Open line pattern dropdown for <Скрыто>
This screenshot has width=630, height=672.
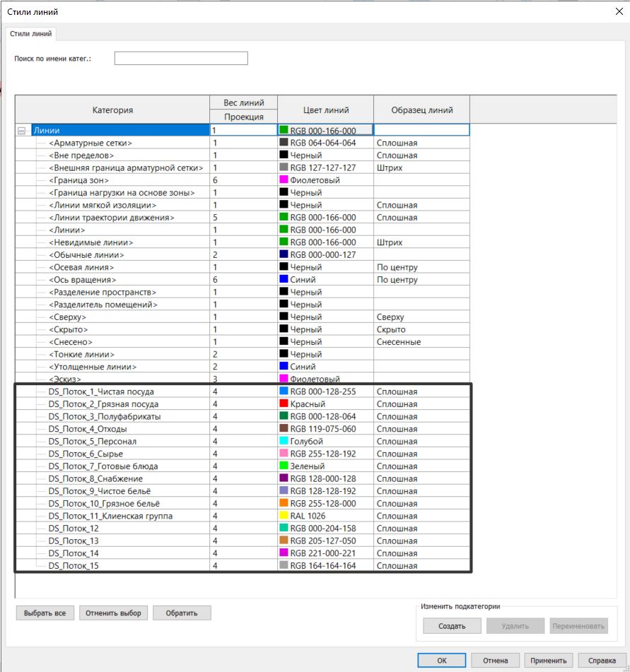420,330
